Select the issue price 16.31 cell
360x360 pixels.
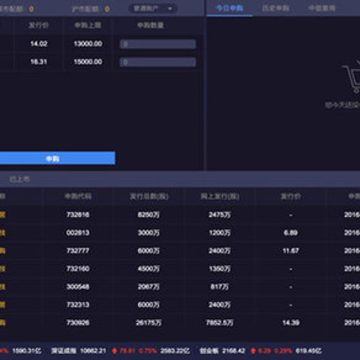39,62
